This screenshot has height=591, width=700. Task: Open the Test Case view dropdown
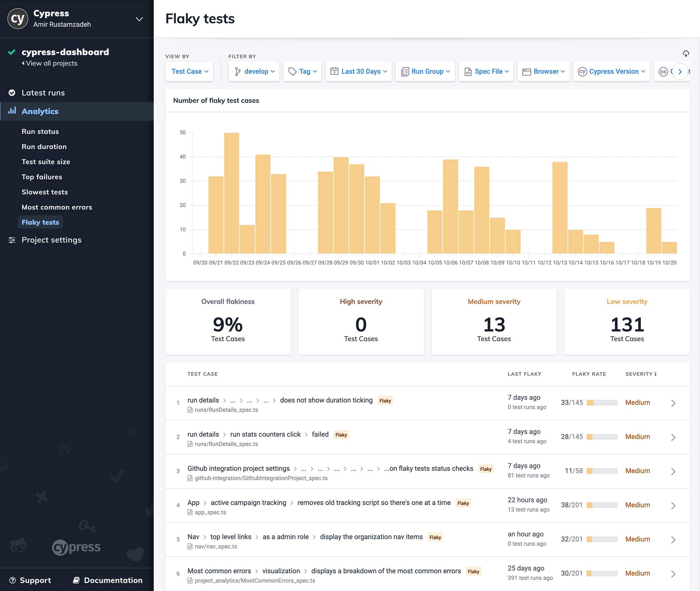[189, 71]
